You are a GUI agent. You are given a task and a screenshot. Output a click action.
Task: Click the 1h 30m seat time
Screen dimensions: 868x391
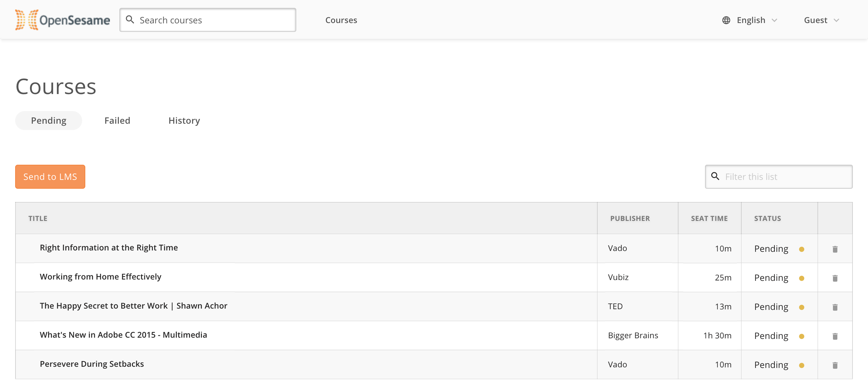[717, 335]
